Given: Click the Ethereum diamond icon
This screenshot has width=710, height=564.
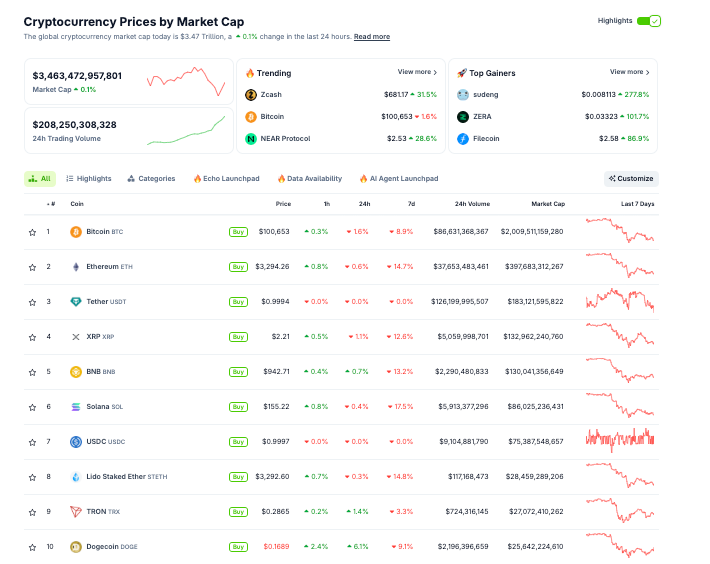Looking at the screenshot, I should pyautogui.click(x=76, y=267).
